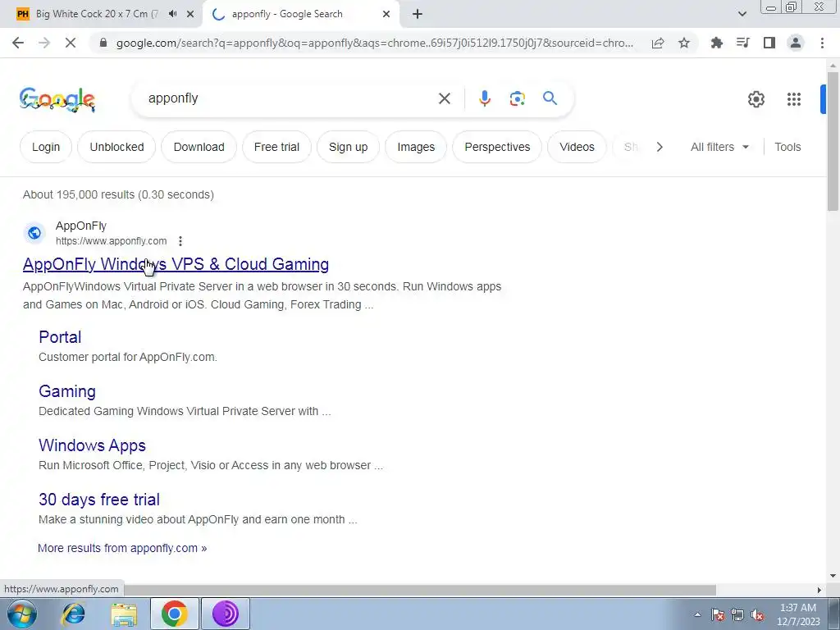
Task: Search by image with the Lens icon
Action: 517,98
